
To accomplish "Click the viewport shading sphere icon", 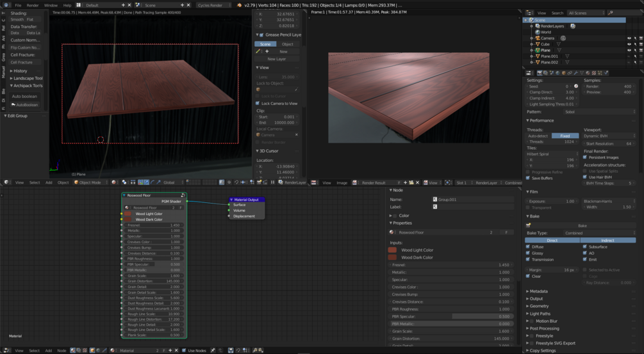I will 114,182.
